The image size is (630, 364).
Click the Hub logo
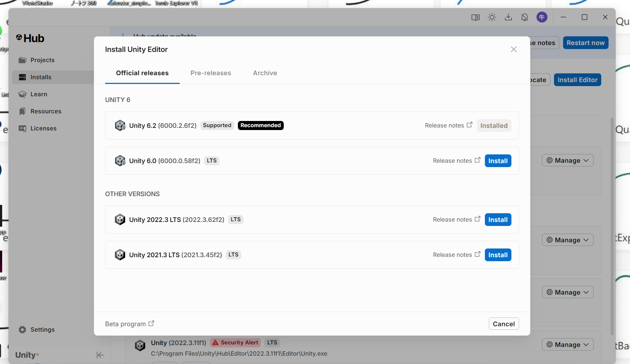pos(30,38)
